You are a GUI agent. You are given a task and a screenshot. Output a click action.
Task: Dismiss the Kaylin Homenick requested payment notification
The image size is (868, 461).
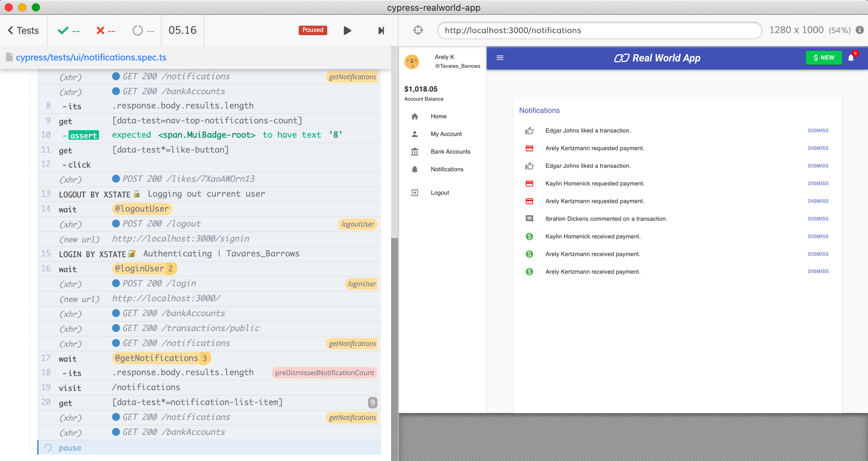point(818,183)
